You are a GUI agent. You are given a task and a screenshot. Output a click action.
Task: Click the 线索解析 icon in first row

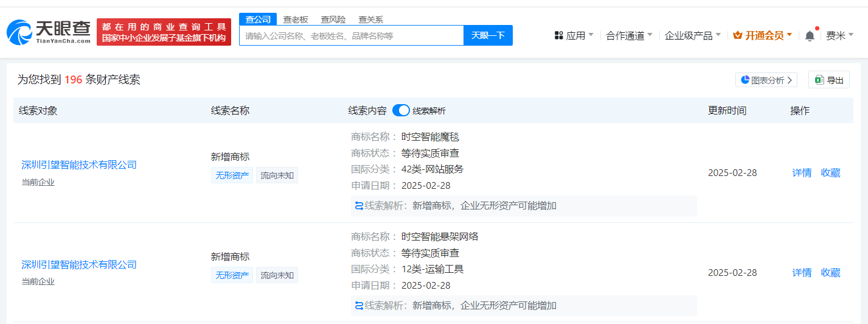click(x=359, y=206)
